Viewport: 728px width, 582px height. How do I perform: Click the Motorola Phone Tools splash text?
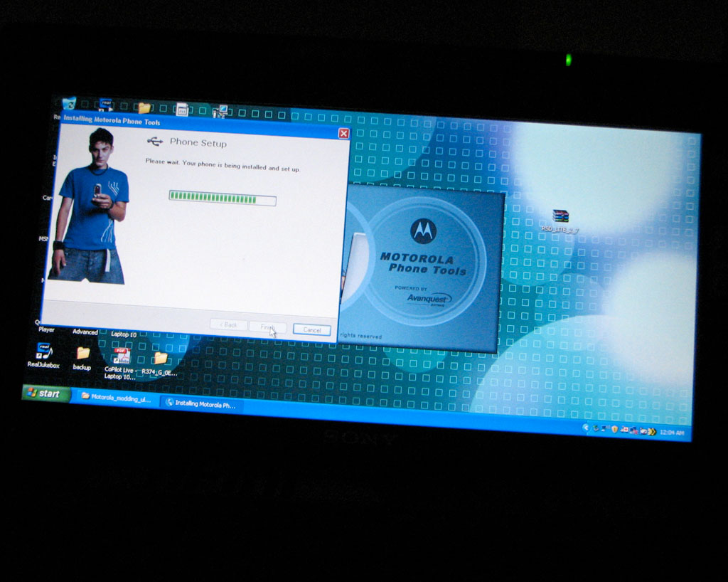pos(424,263)
